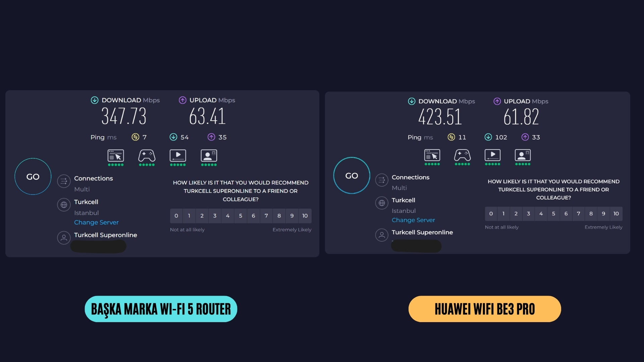Click Turkcell Superonline text in right panel

(422, 232)
